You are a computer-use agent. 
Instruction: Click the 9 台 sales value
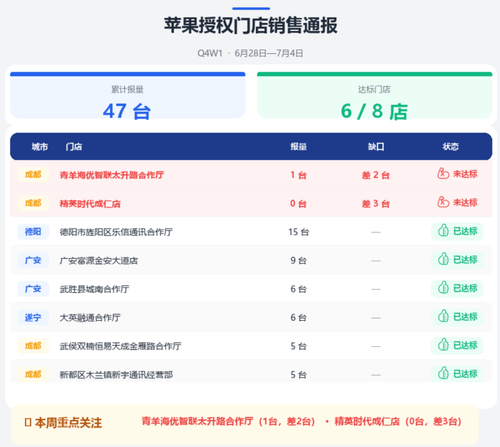coord(298,261)
